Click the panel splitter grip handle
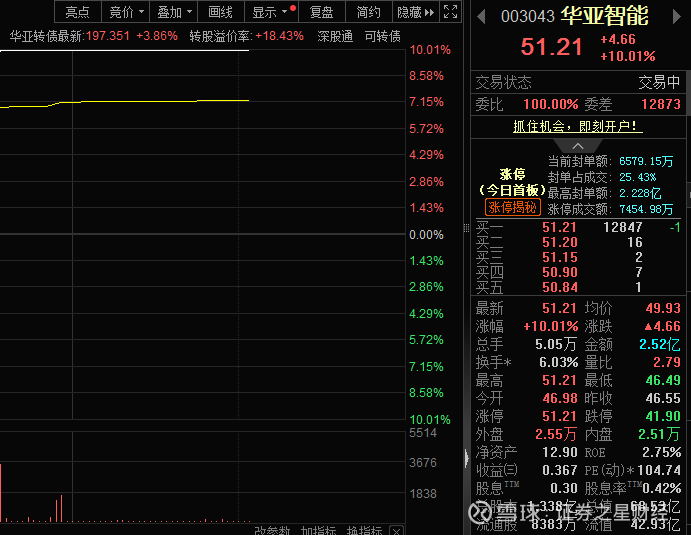Viewport: 691px width, 535px height. click(466, 228)
